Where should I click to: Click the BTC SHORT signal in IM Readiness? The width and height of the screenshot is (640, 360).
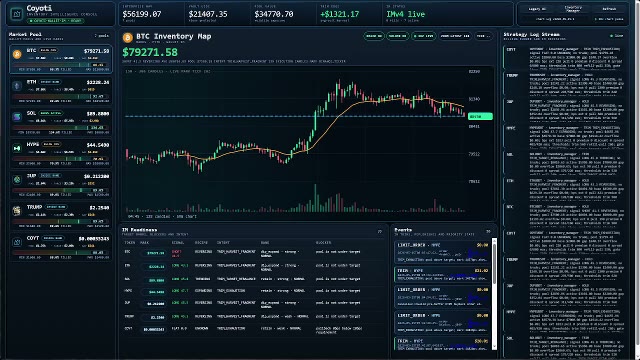coord(176,253)
